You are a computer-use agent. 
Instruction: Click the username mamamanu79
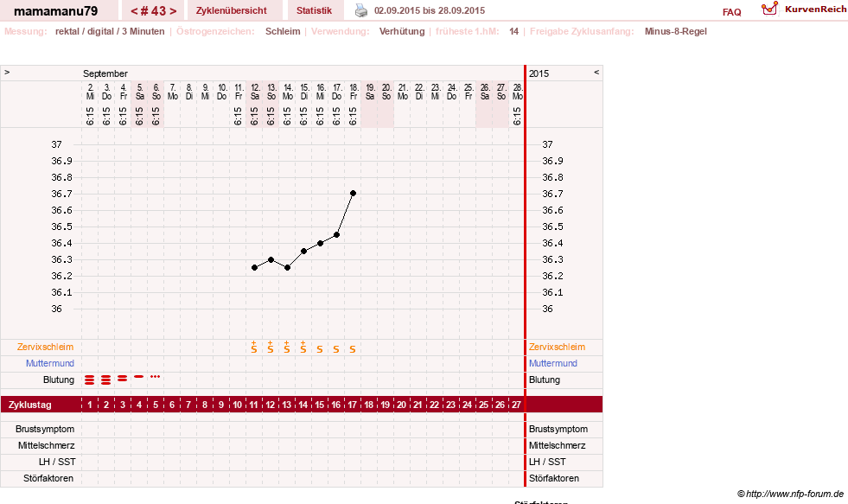[55, 11]
